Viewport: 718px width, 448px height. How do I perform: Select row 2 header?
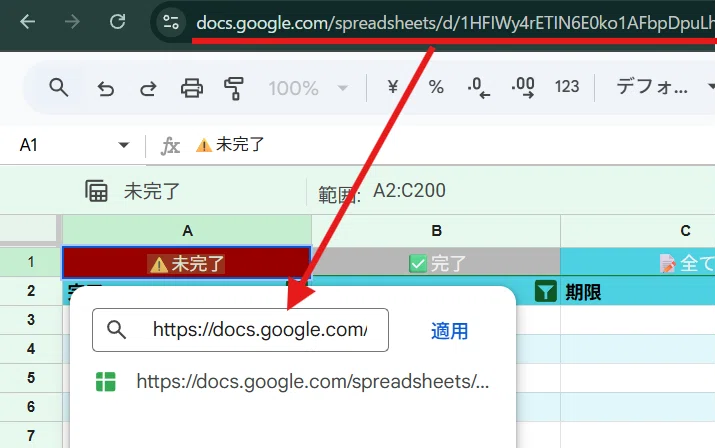tap(31, 291)
